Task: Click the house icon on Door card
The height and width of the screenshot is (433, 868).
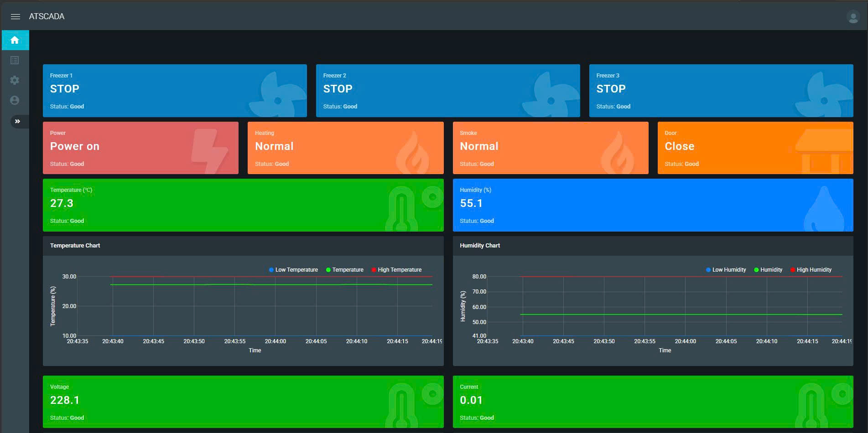Action: 824,151
